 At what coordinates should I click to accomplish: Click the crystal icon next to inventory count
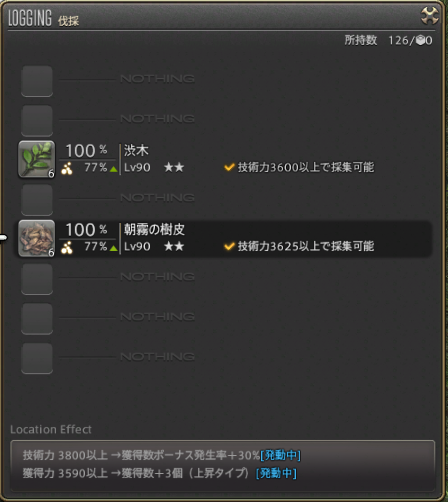[x=420, y=40]
